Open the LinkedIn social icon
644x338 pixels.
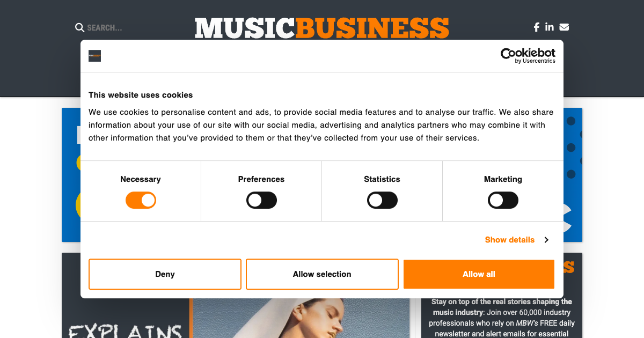[x=549, y=26]
